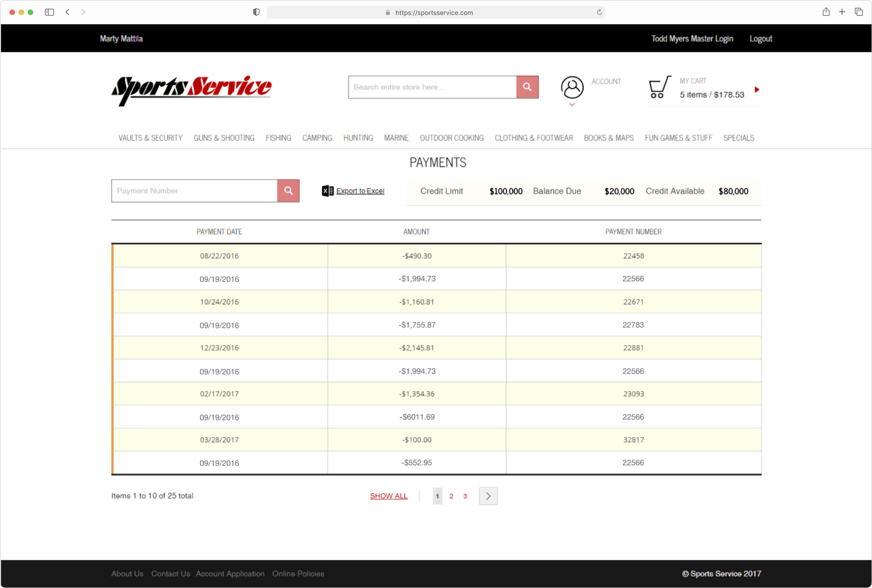This screenshot has width=872, height=588.
Task: Open the Fishing menu
Action: (278, 138)
